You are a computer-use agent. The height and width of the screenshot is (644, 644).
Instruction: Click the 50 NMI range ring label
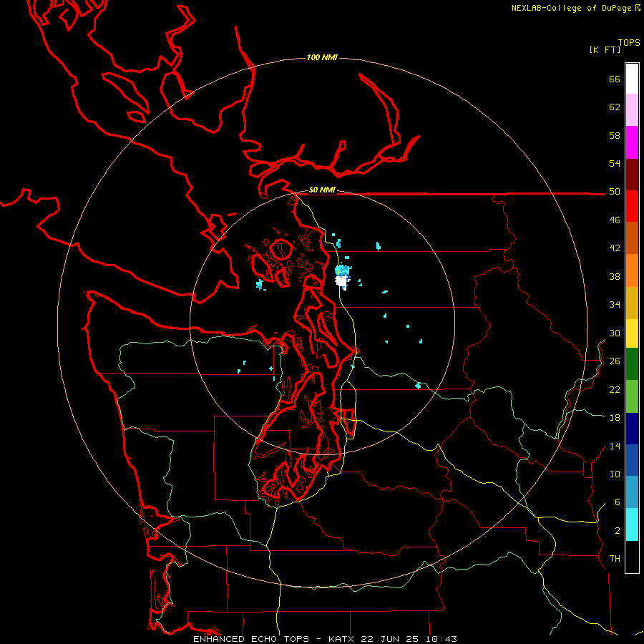322,190
